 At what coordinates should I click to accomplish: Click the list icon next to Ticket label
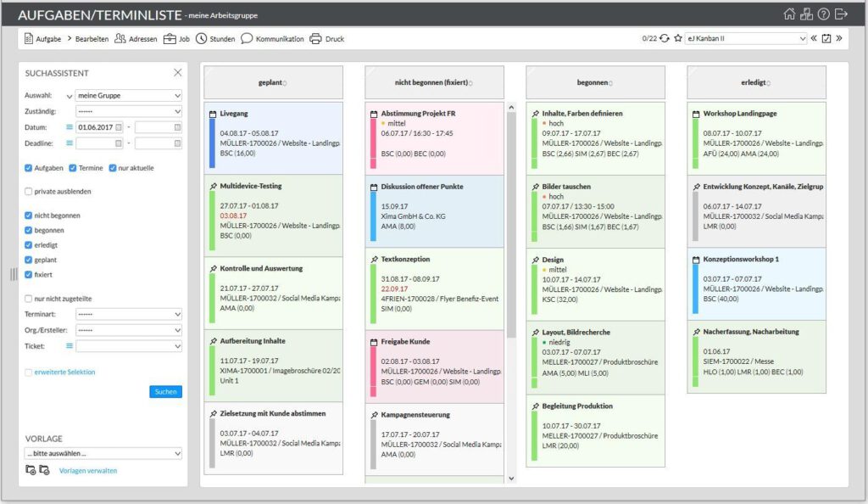70,346
